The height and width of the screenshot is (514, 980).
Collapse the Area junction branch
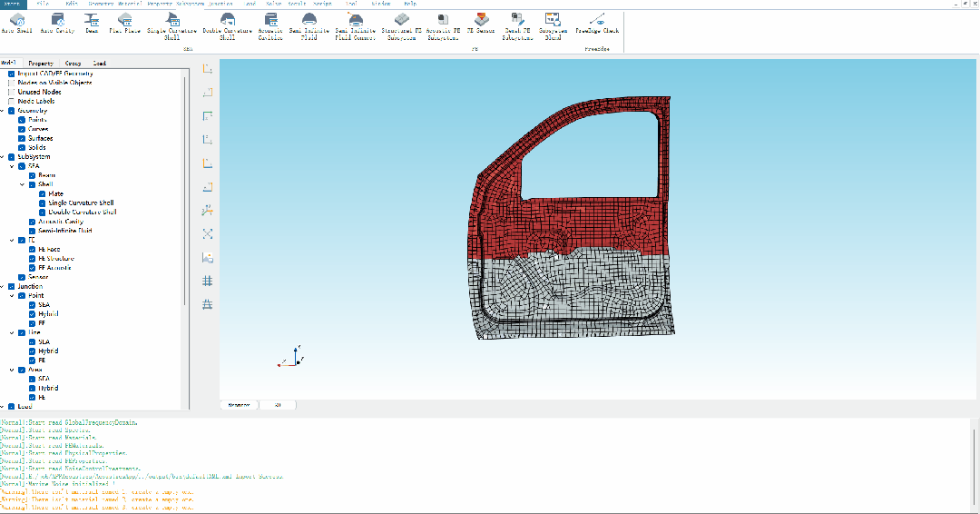12,370
